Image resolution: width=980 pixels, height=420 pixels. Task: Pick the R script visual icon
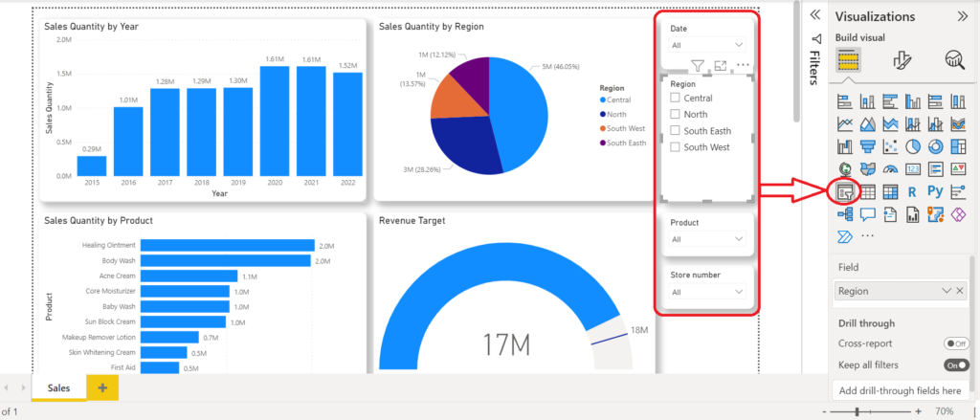tap(913, 192)
